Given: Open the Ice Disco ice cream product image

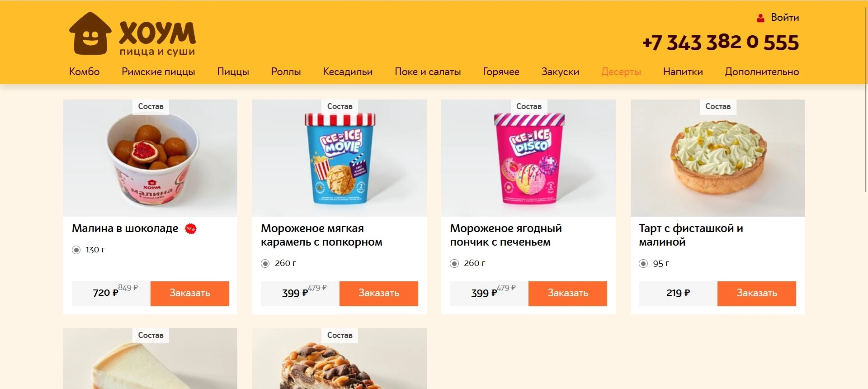Looking at the screenshot, I should tap(528, 158).
